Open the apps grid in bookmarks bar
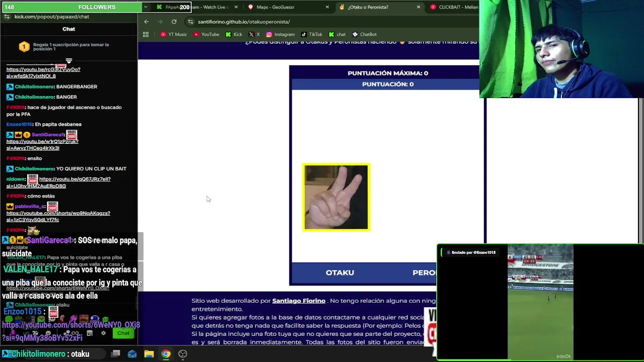The width and height of the screenshot is (644, 362). coord(146,34)
